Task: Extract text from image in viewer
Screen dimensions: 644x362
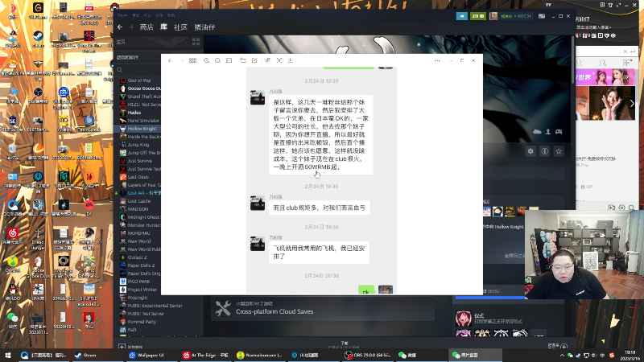Action: click(268, 60)
